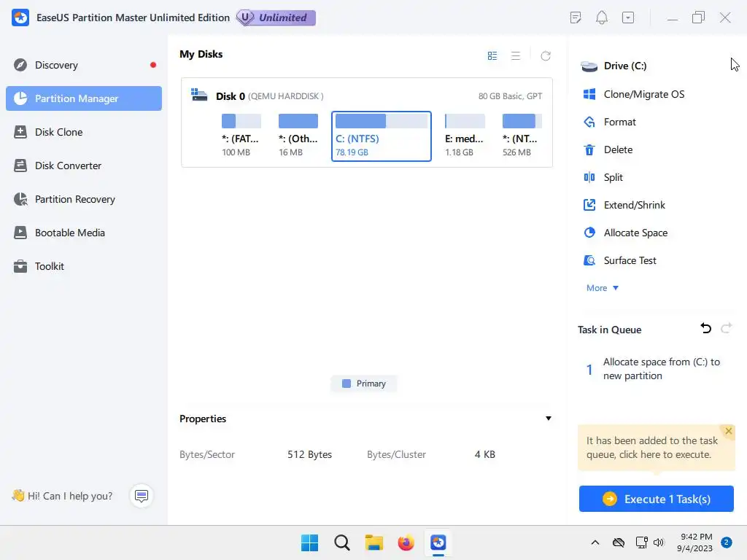
Task: Click Execute 1 Task(s) button
Action: (656, 499)
